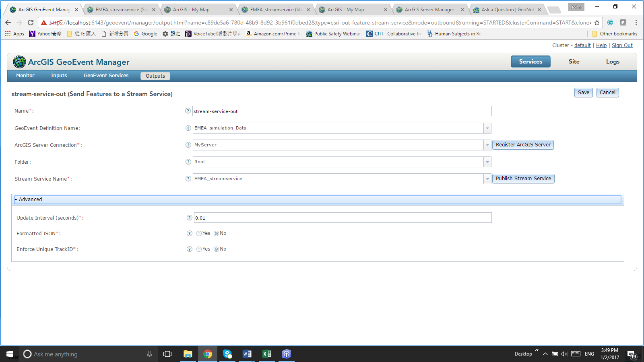Click the Sign Out link
This screenshot has width=644, height=362.
(x=622, y=45)
